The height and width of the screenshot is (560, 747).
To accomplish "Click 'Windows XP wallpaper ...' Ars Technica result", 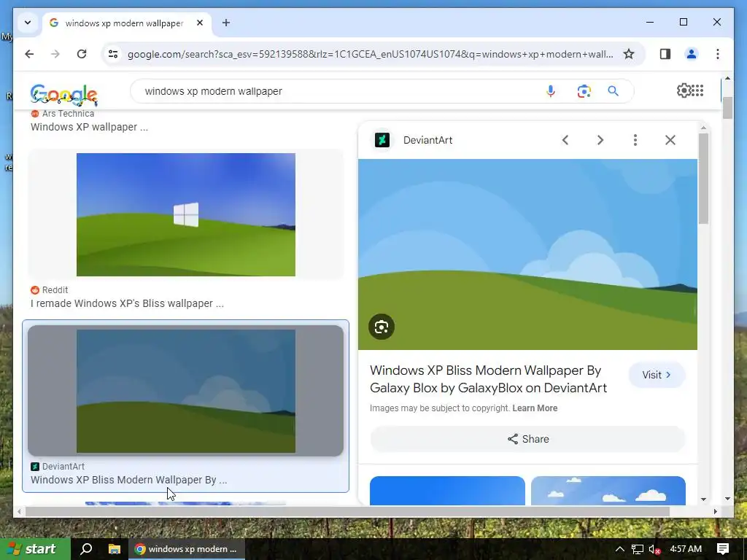I will click(89, 127).
